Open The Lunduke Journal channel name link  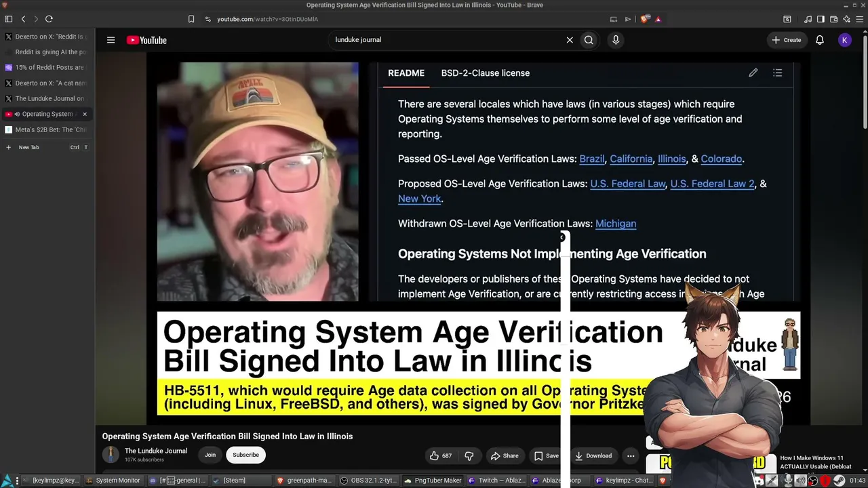click(156, 451)
